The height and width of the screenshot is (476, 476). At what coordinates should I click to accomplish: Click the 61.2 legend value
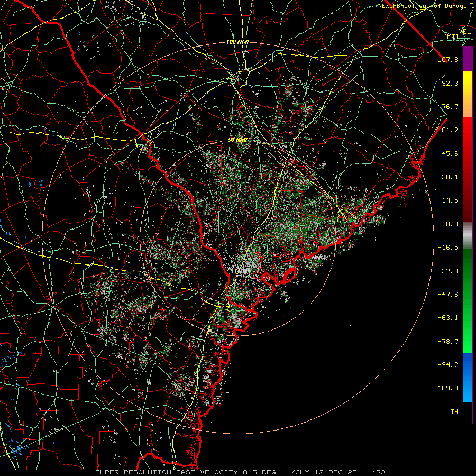pos(450,130)
